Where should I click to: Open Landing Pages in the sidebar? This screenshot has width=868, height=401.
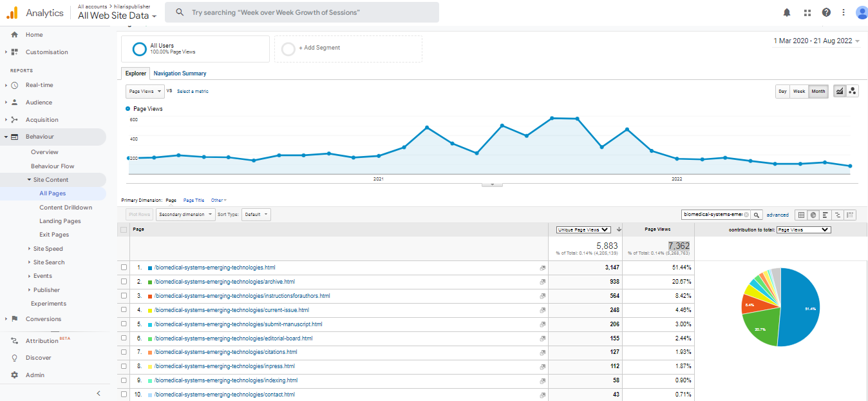[x=60, y=221]
